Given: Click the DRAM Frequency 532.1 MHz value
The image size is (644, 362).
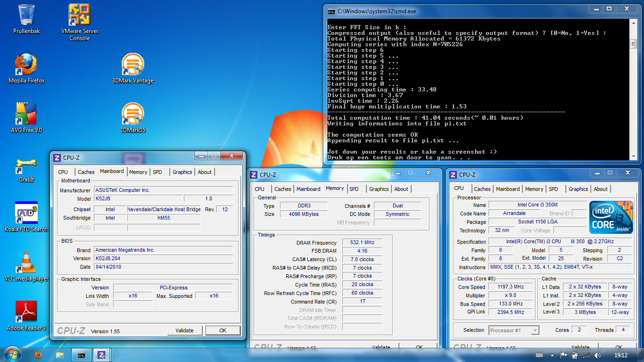Looking at the screenshot, I should (362, 242).
